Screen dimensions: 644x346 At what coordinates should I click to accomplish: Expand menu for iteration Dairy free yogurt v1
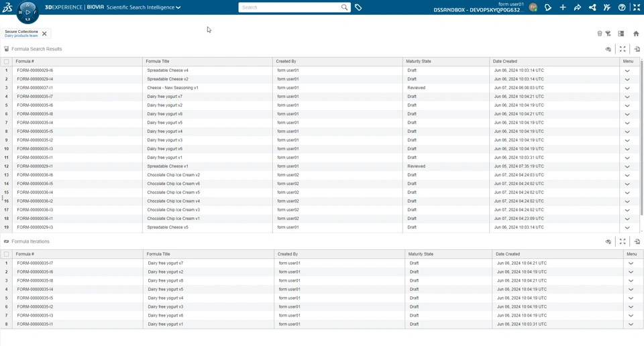click(x=631, y=325)
